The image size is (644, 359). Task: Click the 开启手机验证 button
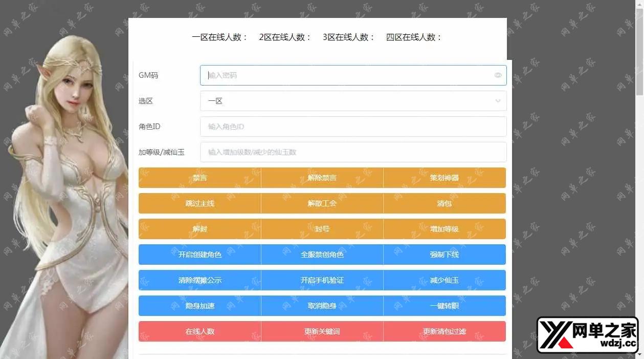point(322,280)
